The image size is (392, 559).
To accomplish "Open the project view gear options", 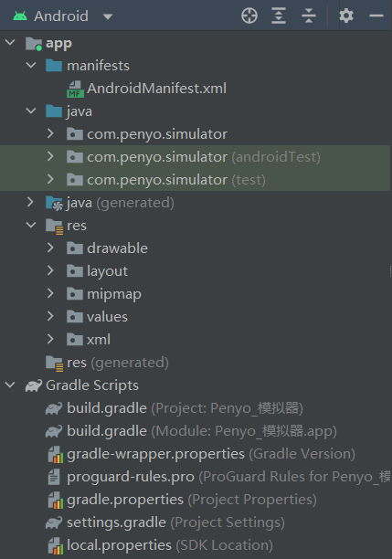I will coord(346,16).
